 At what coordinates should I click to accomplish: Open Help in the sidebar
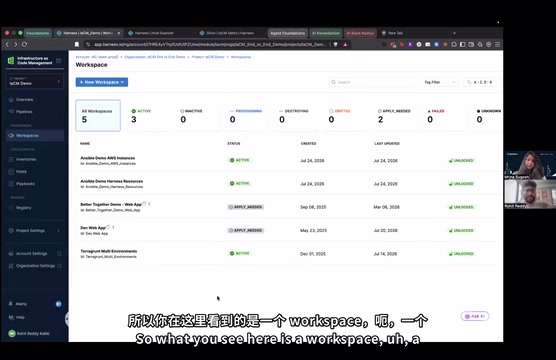tap(20, 317)
